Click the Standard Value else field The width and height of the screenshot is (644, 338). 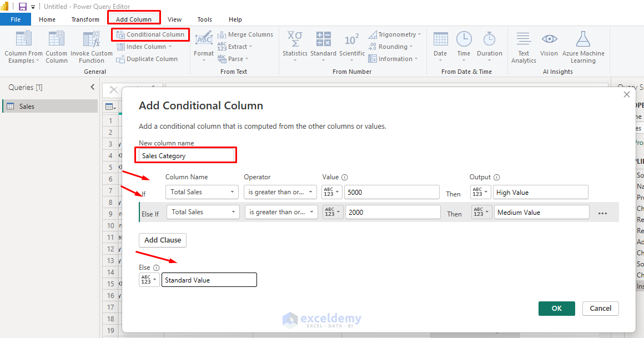point(209,280)
